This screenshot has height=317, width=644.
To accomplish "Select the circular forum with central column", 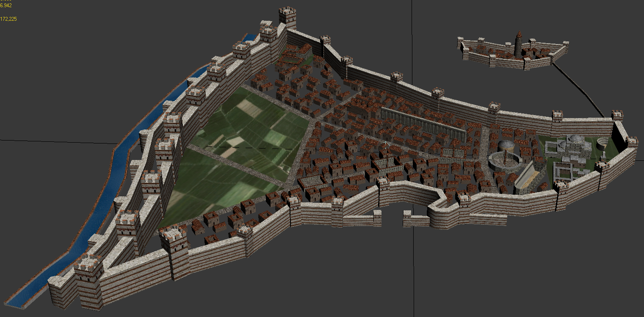I will tap(505, 161).
